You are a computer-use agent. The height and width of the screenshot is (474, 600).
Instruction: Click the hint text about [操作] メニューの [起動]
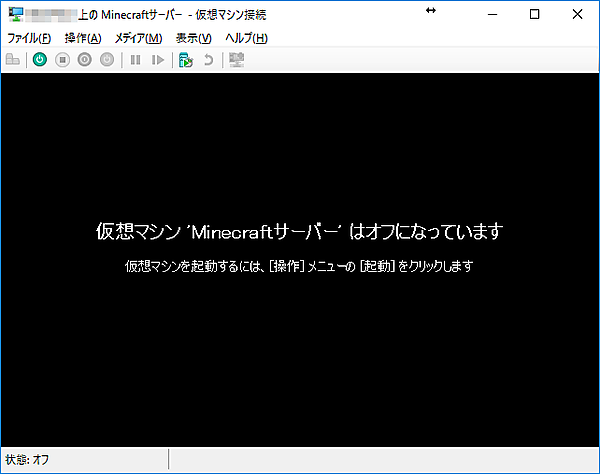[299, 266]
